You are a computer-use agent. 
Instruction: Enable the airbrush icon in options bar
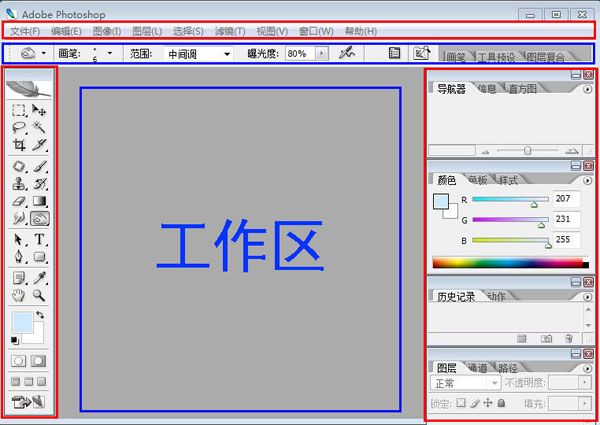[347, 53]
